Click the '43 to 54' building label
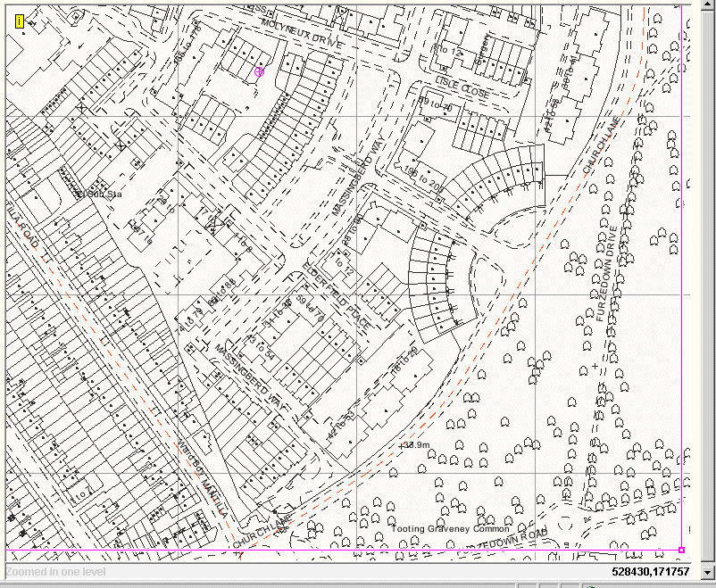Image resolution: width=716 pixels, height=588 pixels. (x=260, y=348)
